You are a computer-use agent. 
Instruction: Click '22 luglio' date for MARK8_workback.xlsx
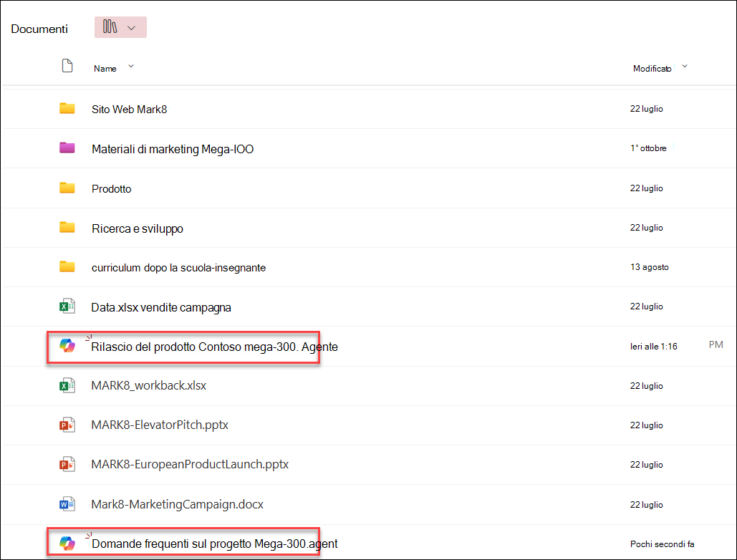[x=646, y=386]
